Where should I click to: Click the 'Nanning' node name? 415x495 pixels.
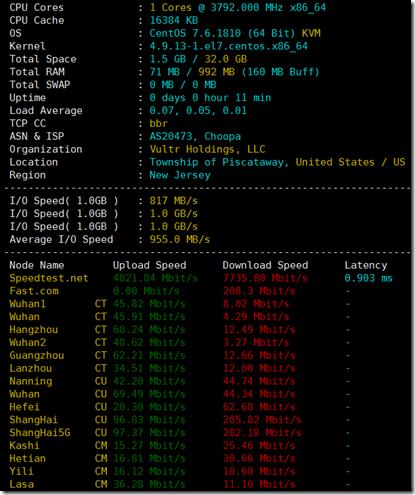pos(31,381)
